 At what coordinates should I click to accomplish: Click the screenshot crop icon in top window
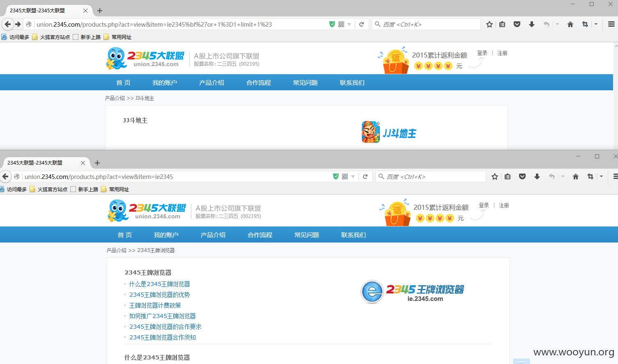pyautogui.click(x=585, y=24)
